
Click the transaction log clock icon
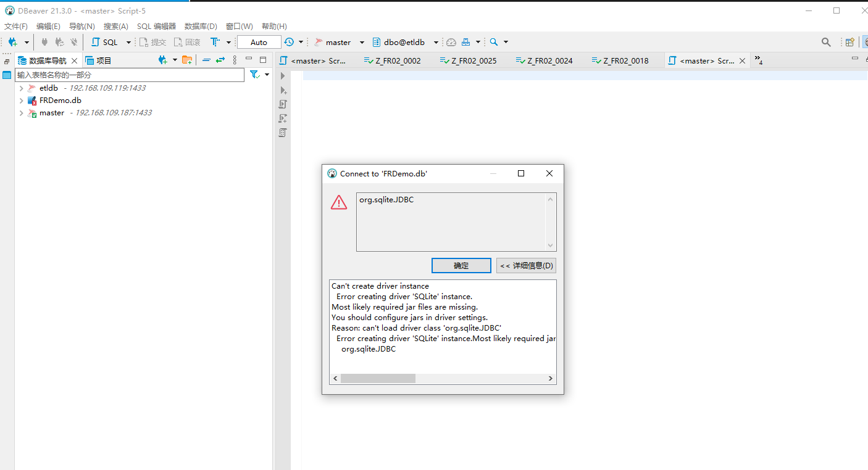coord(289,42)
